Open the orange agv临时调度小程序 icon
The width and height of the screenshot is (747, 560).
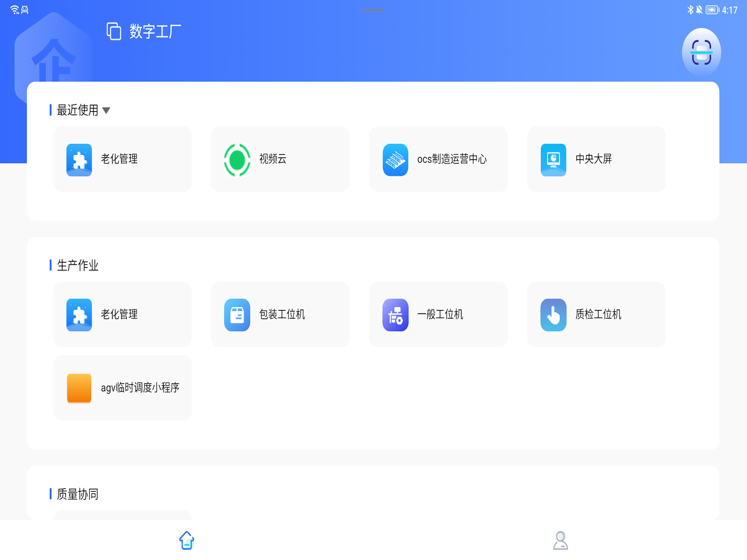point(79,388)
